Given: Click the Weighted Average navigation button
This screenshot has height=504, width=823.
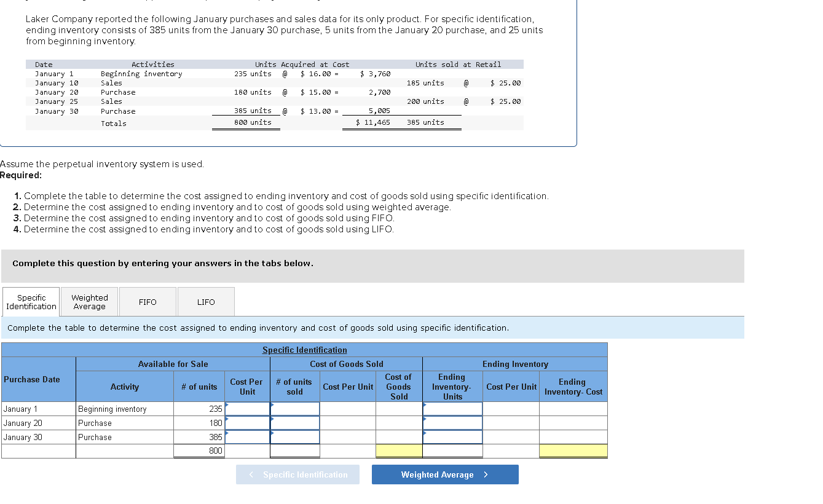Looking at the screenshot, I should (x=444, y=474).
